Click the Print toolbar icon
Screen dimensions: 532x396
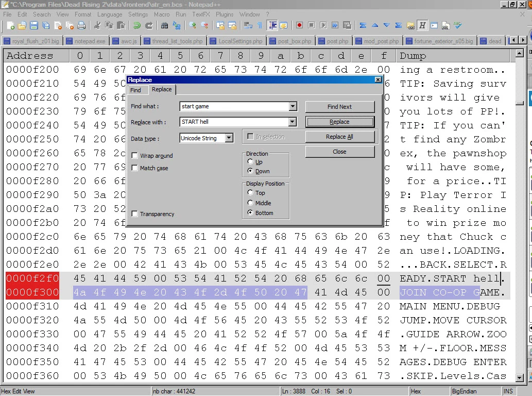[81, 25]
